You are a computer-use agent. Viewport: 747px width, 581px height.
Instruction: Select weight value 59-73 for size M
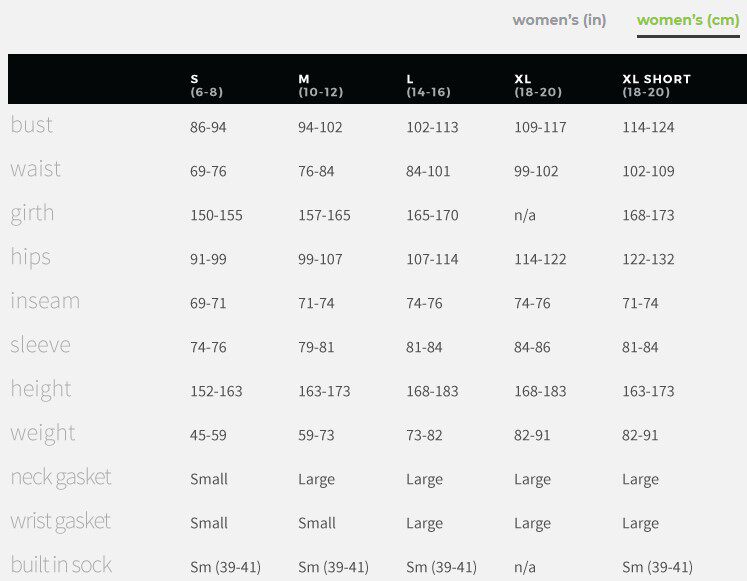coord(316,435)
